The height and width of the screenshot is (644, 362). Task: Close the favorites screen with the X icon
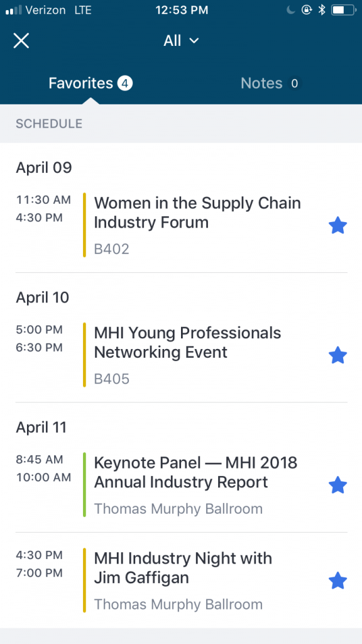click(21, 40)
